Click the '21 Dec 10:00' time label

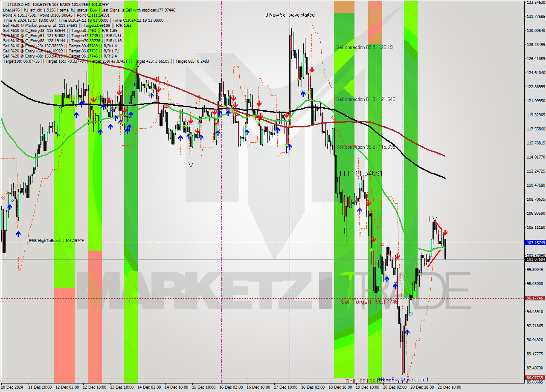[x=450, y=387]
